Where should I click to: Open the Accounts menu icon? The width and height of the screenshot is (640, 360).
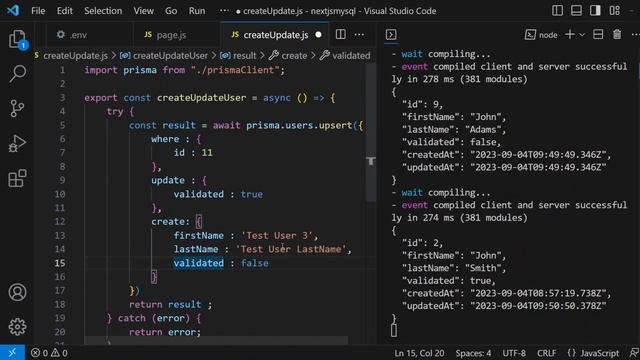[17, 292]
